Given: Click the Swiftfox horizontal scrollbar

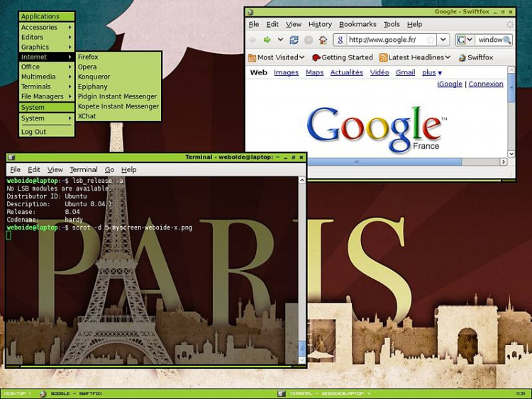Looking at the screenshot, I should (x=375, y=162).
